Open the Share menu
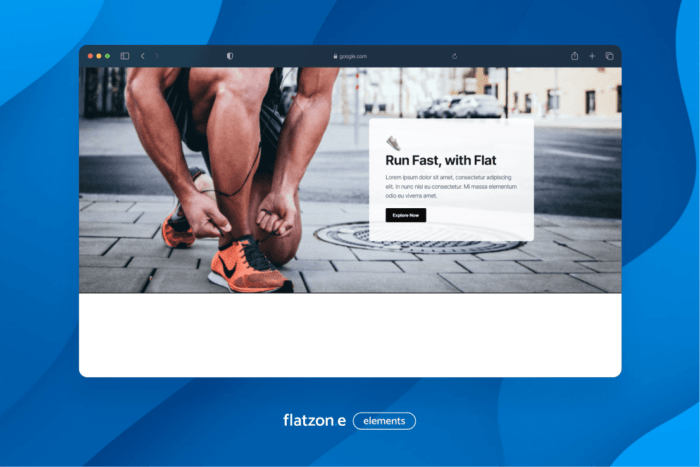Viewport: 700px width, 467px height. pyautogui.click(x=575, y=56)
